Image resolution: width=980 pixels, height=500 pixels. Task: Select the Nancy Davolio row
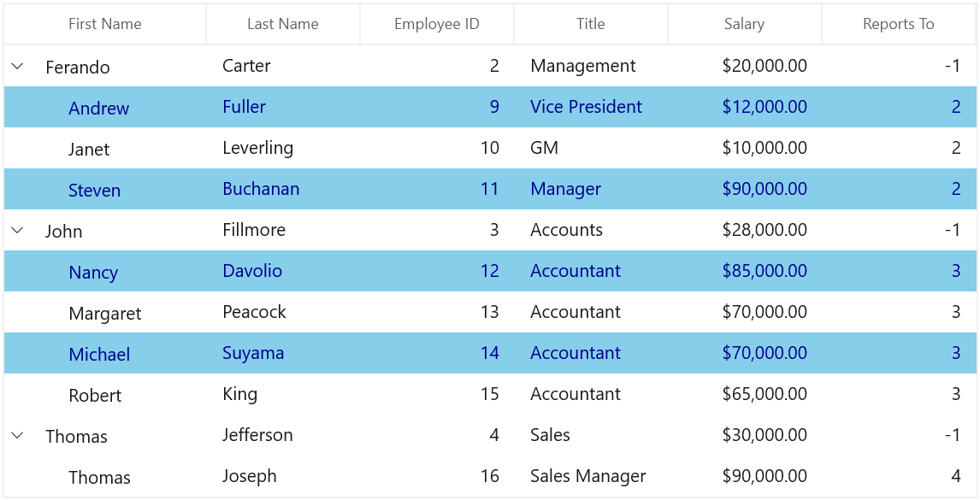coord(490,271)
